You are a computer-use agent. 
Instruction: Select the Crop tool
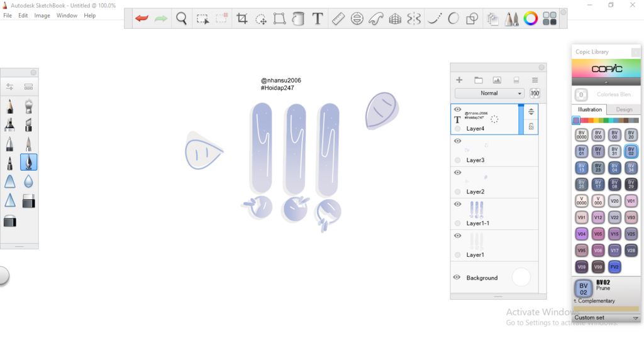pyautogui.click(x=242, y=18)
